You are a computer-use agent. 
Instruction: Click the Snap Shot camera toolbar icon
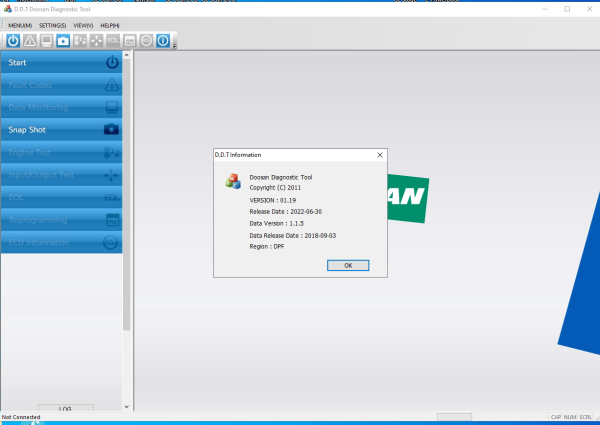63,41
